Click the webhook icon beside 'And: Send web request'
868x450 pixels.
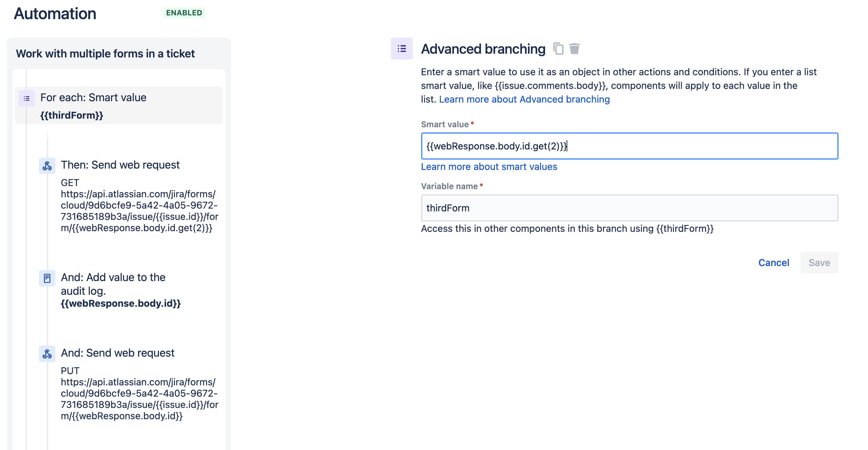point(48,354)
